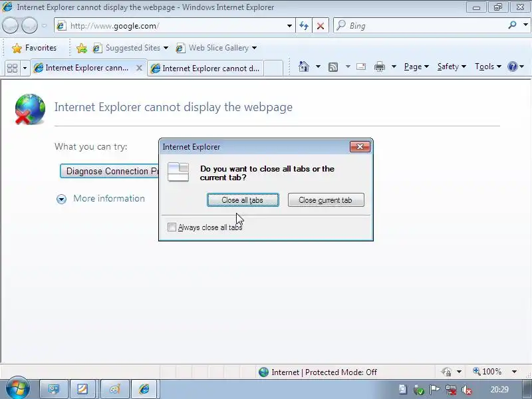This screenshot has height=399, width=532.
Task: Open Suggested Sites
Action: pyautogui.click(x=130, y=48)
